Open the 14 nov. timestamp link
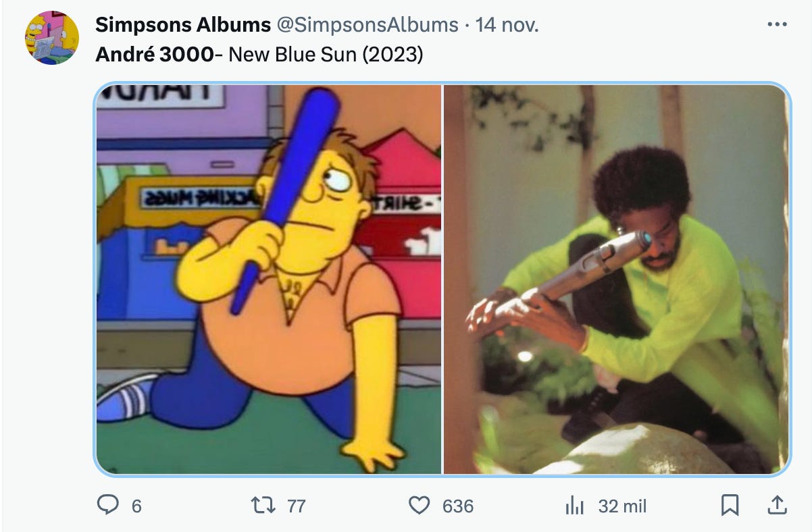This screenshot has height=532, width=812. click(507, 25)
